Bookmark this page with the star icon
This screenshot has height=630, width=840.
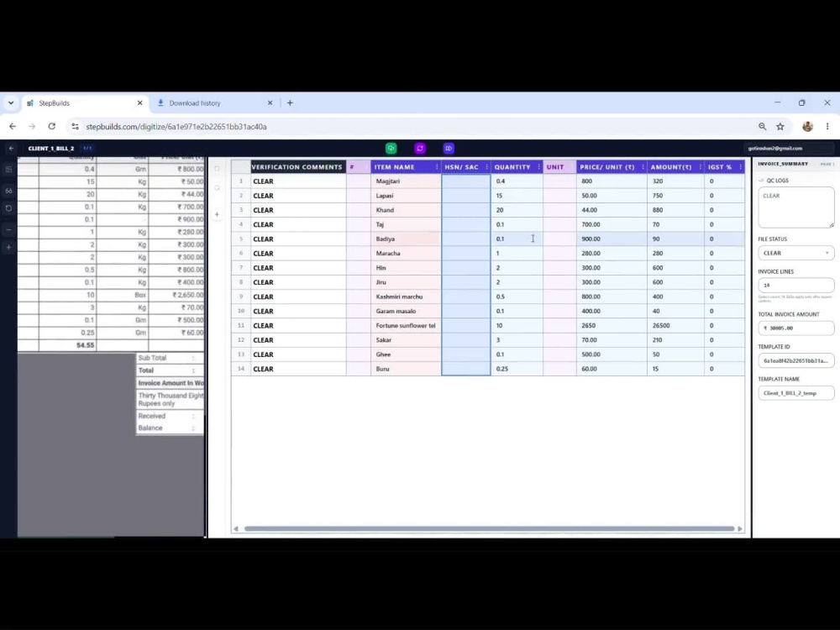780,127
